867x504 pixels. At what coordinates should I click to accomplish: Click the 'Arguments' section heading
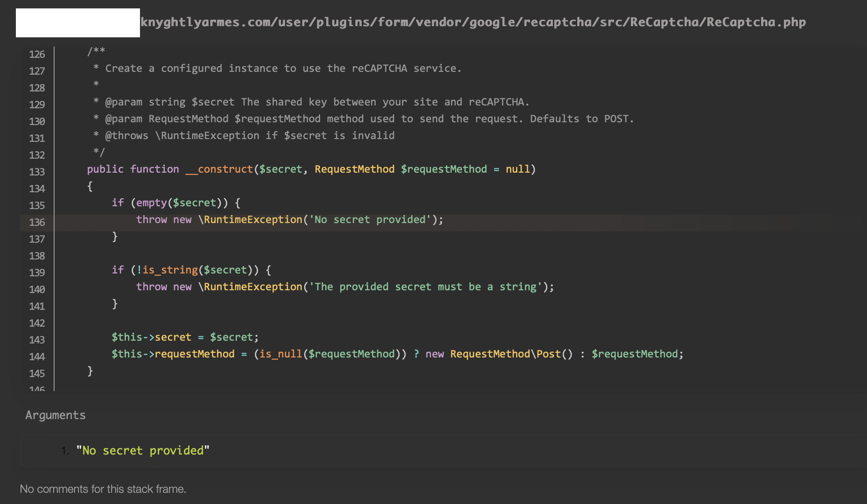click(56, 415)
